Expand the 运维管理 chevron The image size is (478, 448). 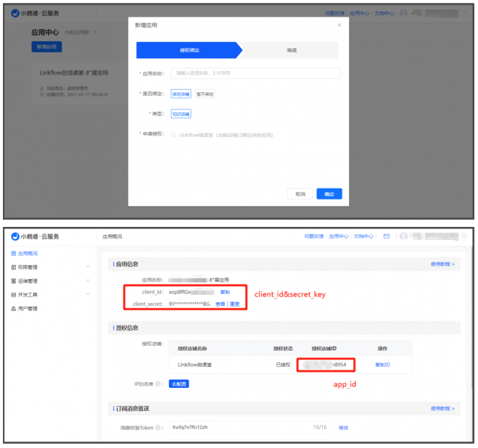(x=88, y=281)
